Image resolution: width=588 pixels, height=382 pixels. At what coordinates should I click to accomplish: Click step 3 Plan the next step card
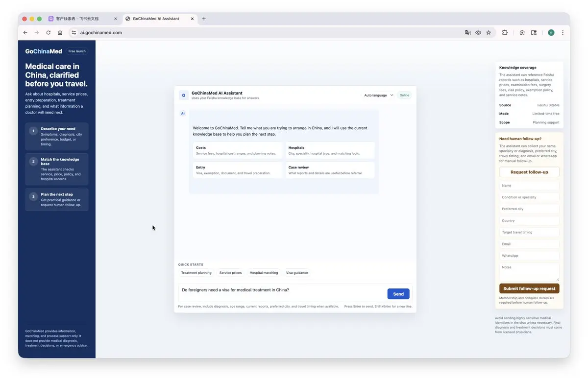point(57,200)
